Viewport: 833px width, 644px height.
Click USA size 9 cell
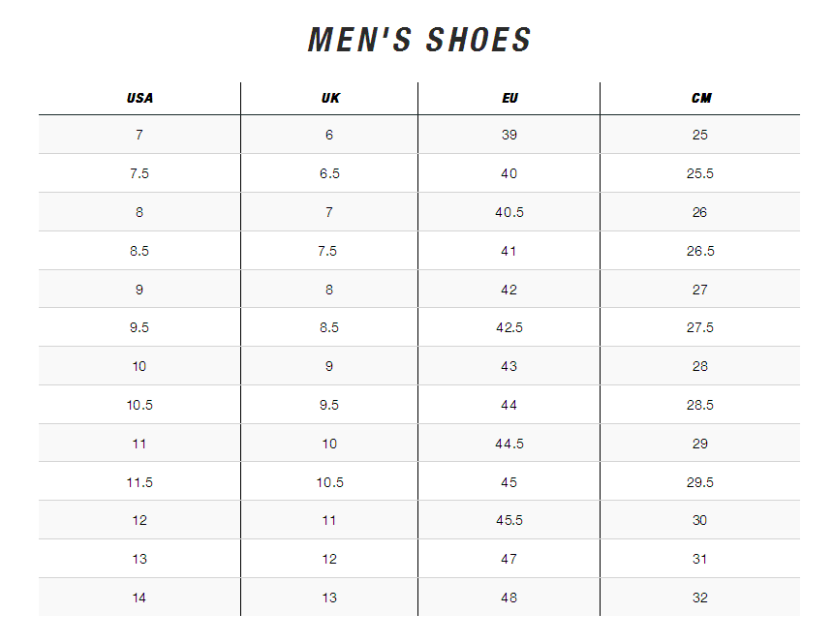139,290
